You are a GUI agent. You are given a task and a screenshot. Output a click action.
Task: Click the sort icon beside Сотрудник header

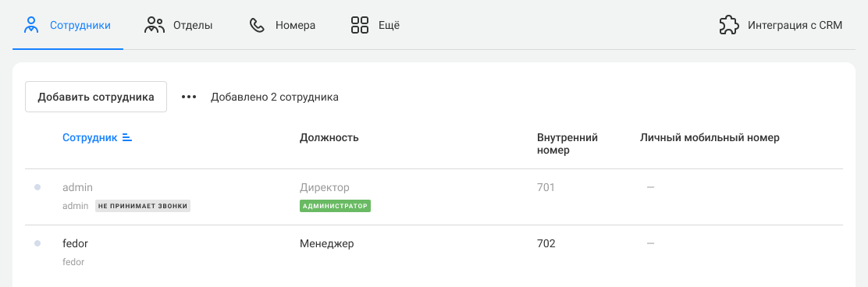pyautogui.click(x=127, y=138)
